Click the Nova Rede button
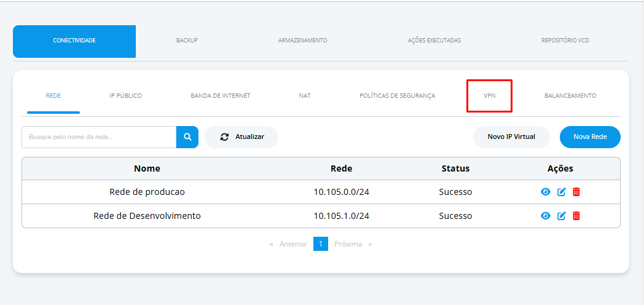The image size is (644, 305). 590,137
